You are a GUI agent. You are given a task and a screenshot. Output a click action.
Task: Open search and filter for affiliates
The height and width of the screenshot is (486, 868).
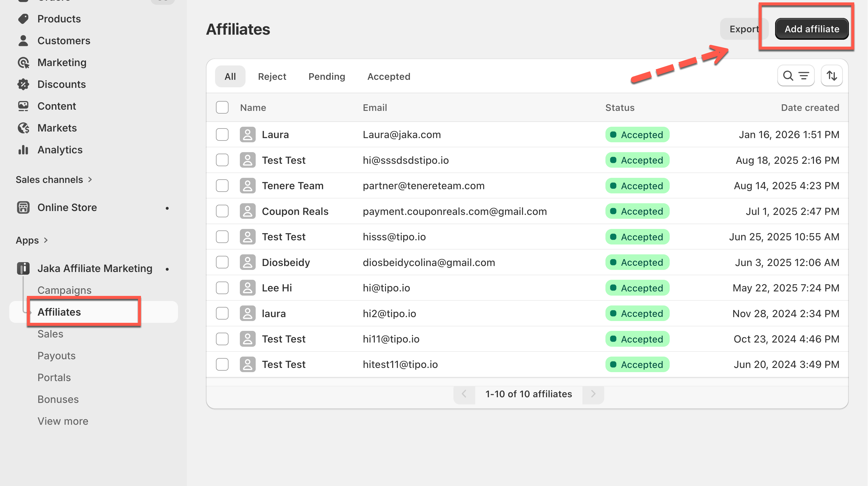[x=795, y=76]
